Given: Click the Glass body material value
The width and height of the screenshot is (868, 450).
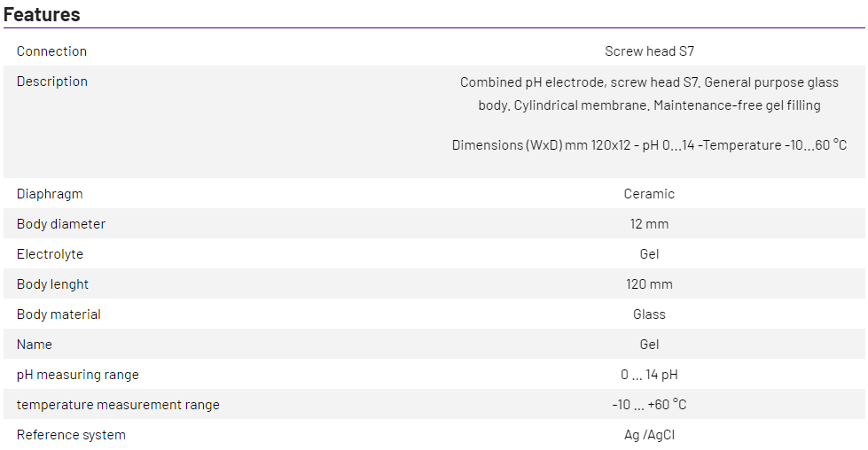Looking at the screenshot, I should click(649, 314).
